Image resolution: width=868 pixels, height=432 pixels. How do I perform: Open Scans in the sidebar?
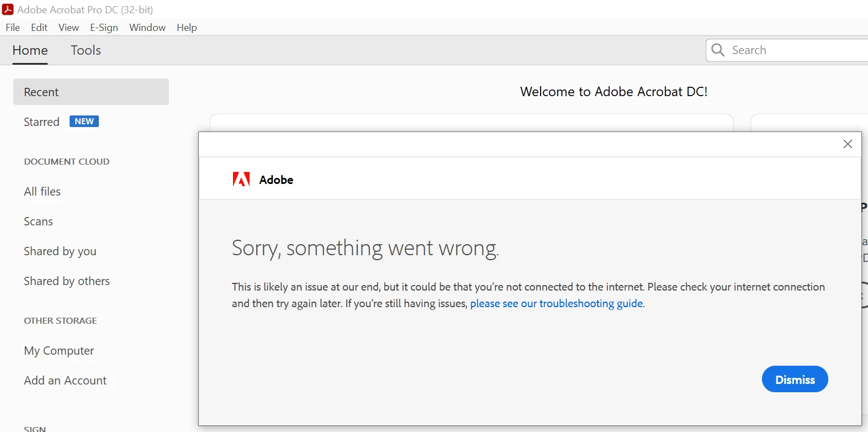pyautogui.click(x=39, y=222)
